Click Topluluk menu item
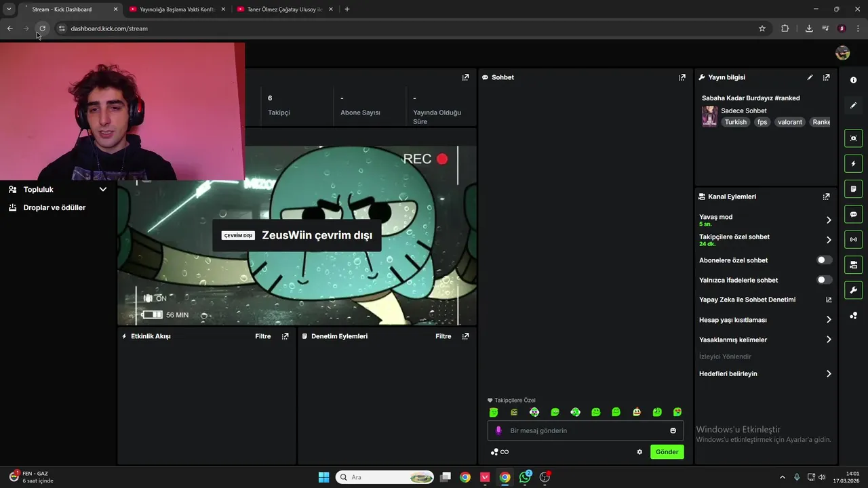The width and height of the screenshot is (868, 488). 38,190
